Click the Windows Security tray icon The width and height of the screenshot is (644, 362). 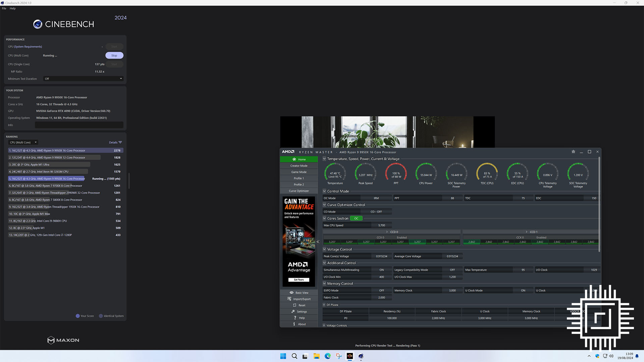[597, 356]
